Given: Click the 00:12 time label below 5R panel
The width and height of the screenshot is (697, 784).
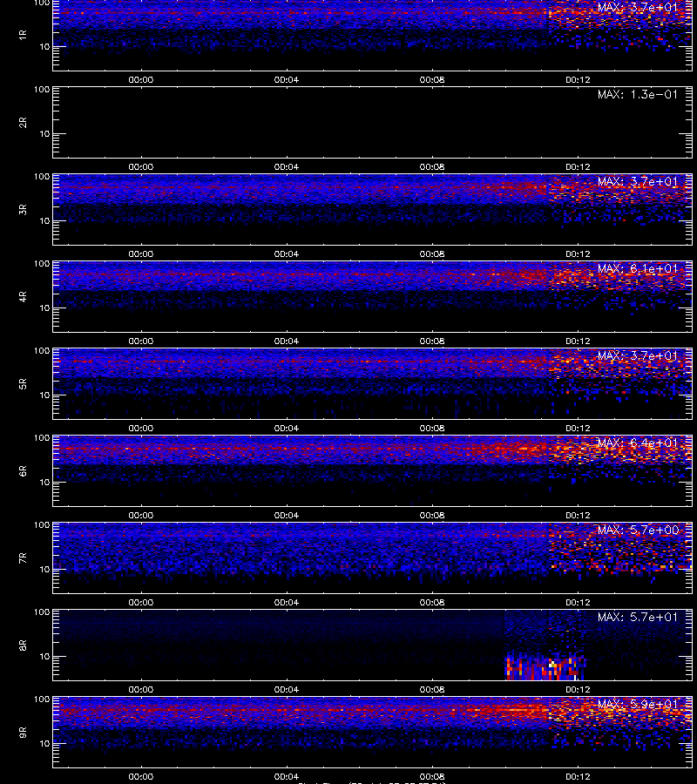Looking at the screenshot, I should (x=578, y=428).
